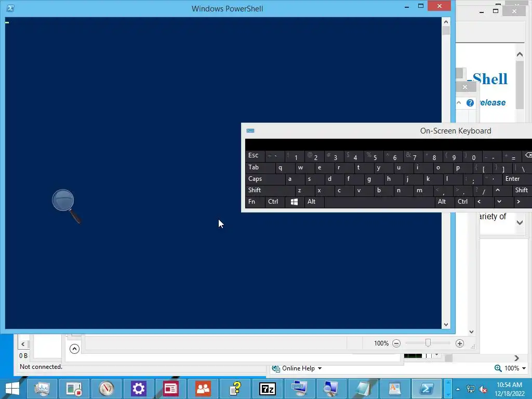
Task: Switch to Magnifier taskbar icon
Action: 331,389
